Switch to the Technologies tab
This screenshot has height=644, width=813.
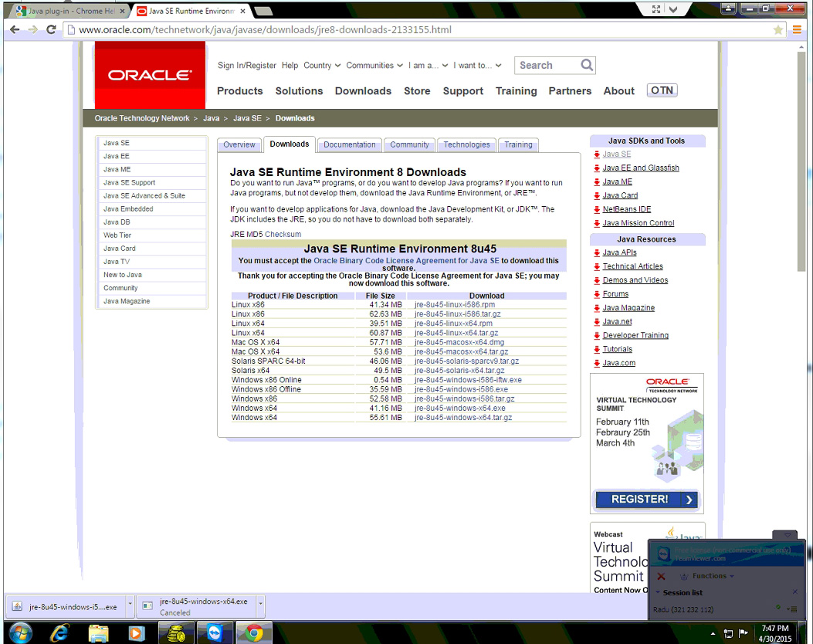pyautogui.click(x=466, y=144)
